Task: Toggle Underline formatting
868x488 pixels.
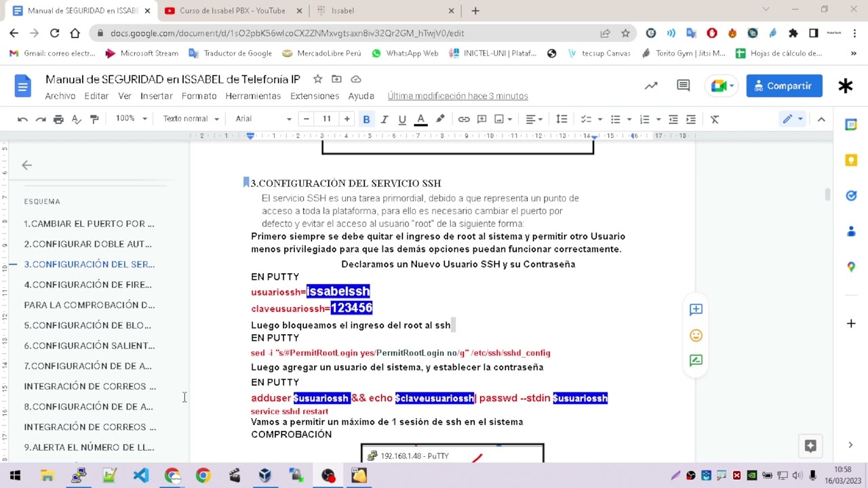Action: coord(402,119)
